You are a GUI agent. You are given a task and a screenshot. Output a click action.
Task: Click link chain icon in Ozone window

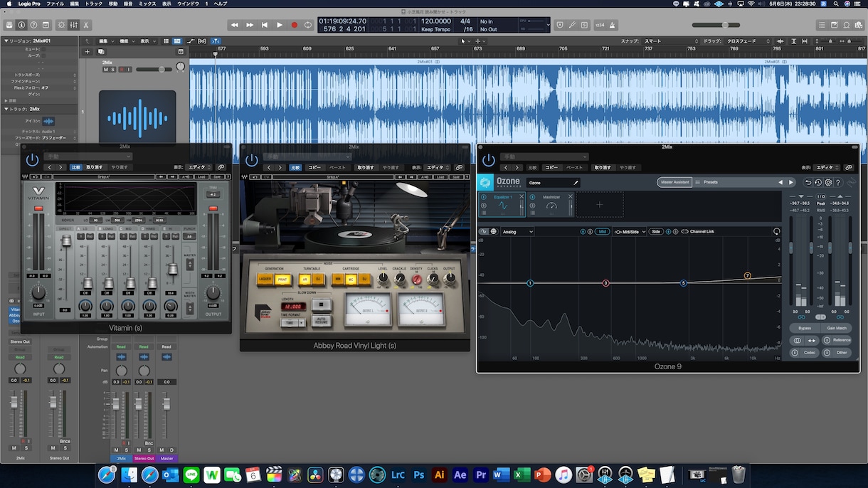coord(848,167)
